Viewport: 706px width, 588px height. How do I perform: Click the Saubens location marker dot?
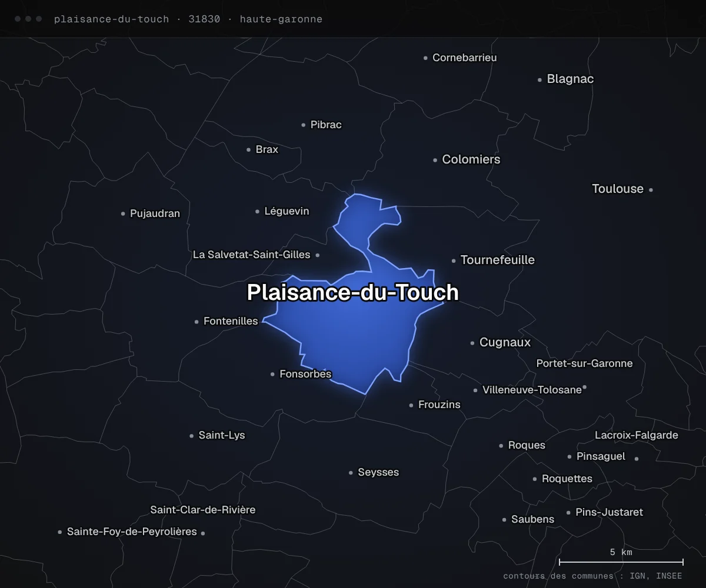504,520
